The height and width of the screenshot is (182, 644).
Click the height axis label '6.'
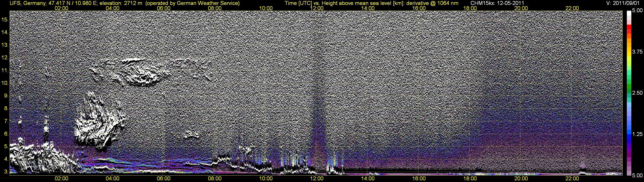click(6, 134)
